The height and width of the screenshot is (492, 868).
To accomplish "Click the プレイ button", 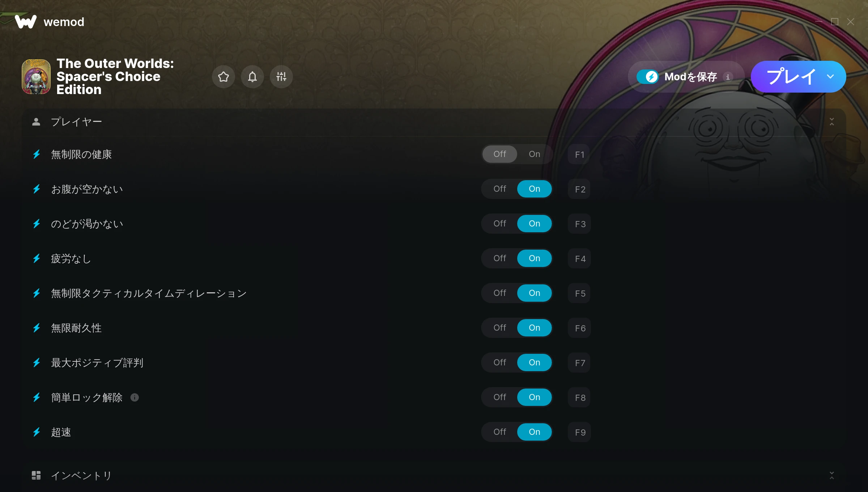I will [791, 77].
